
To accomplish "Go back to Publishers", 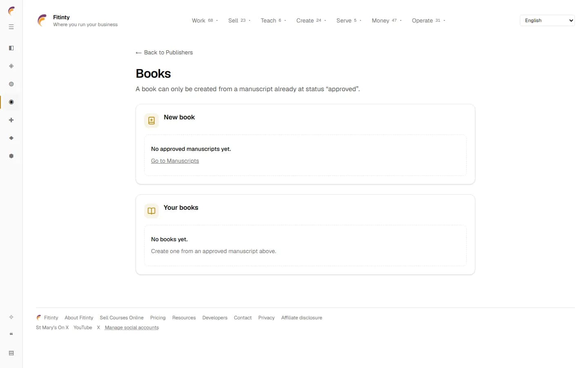I will point(164,52).
